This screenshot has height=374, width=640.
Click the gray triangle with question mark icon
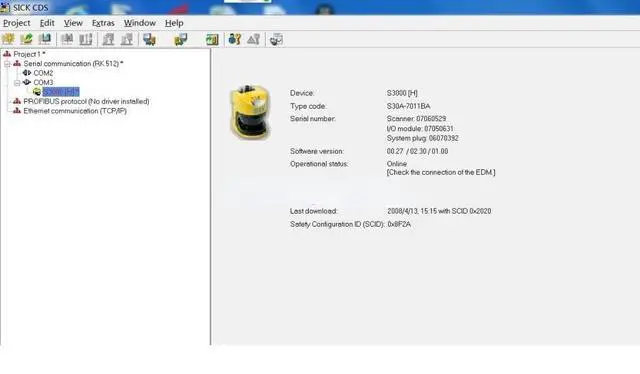coord(253,39)
